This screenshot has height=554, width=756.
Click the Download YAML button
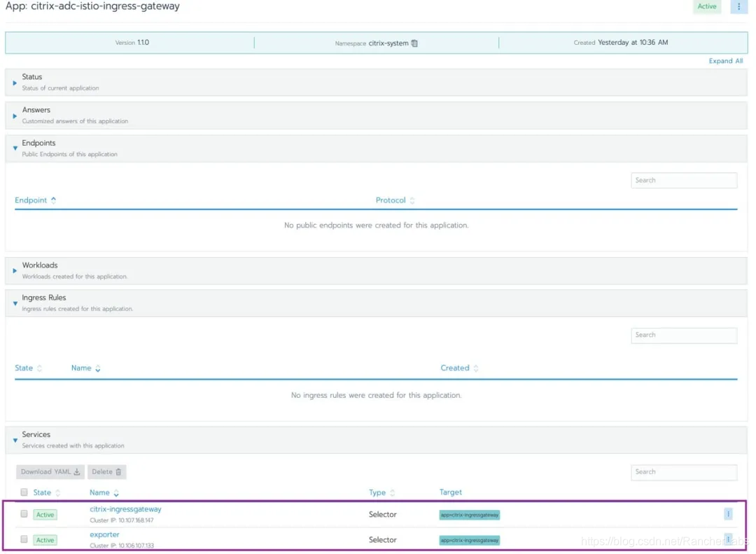pyautogui.click(x=50, y=472)
